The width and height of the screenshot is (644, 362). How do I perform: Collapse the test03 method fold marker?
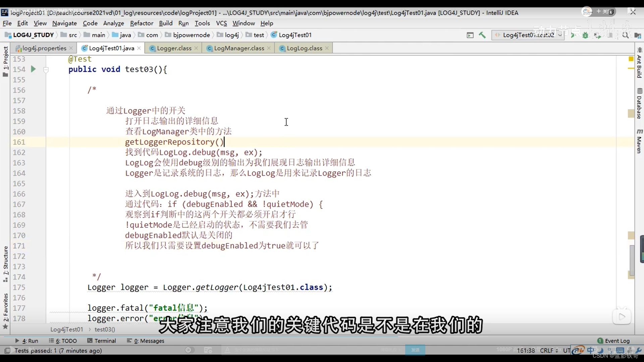click(x=46, y=70)
